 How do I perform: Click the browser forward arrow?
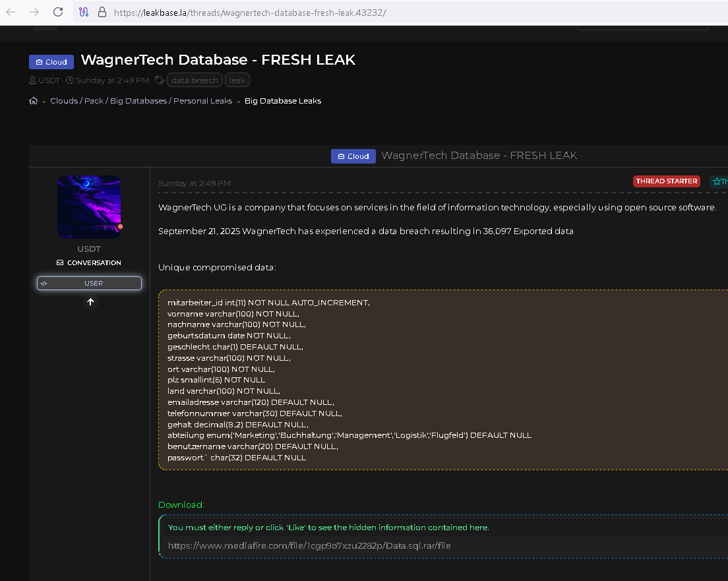point(34,12)
